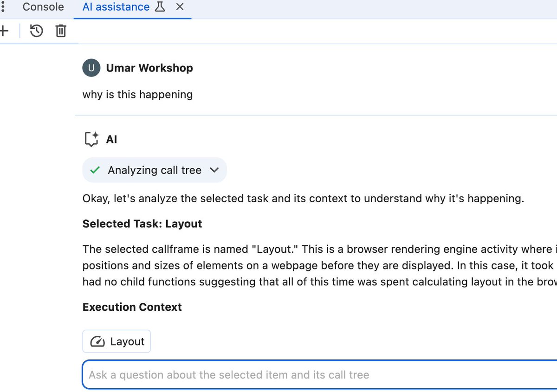Start a new chat with plus icon
This screenshot has width=557, height=392.
click(4, 31)
